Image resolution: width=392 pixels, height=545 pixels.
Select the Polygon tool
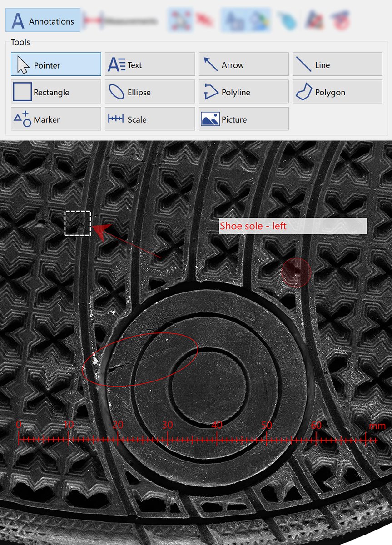coord(337,92)
